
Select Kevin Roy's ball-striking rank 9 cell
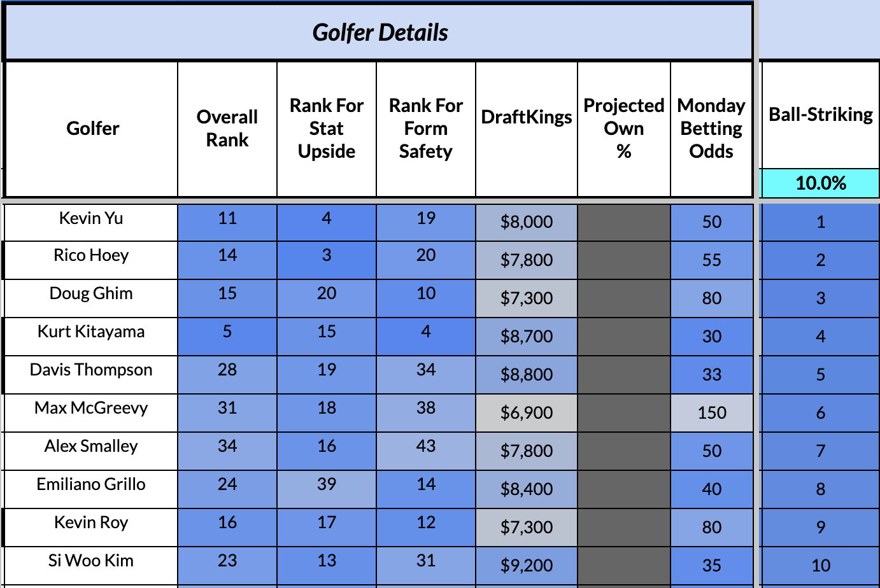coord(821,528)
